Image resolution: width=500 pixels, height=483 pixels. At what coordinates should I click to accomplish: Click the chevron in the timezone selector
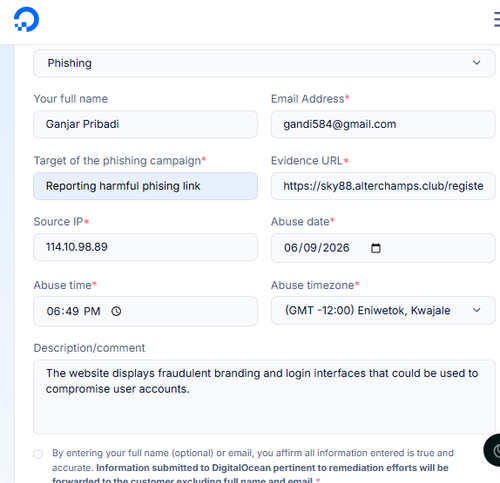coord(476,310)
